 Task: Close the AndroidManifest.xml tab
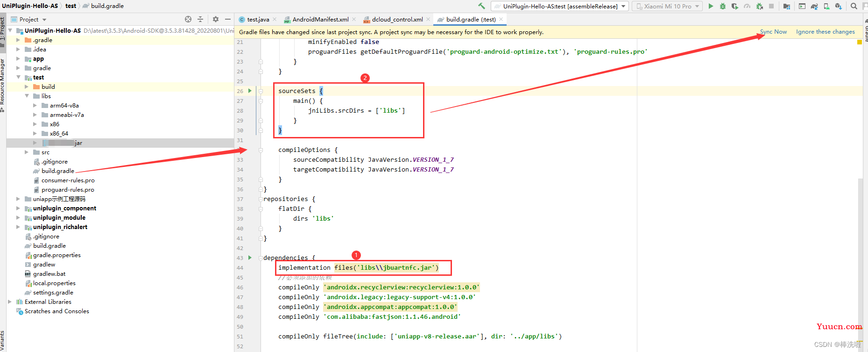pos(354,19)
